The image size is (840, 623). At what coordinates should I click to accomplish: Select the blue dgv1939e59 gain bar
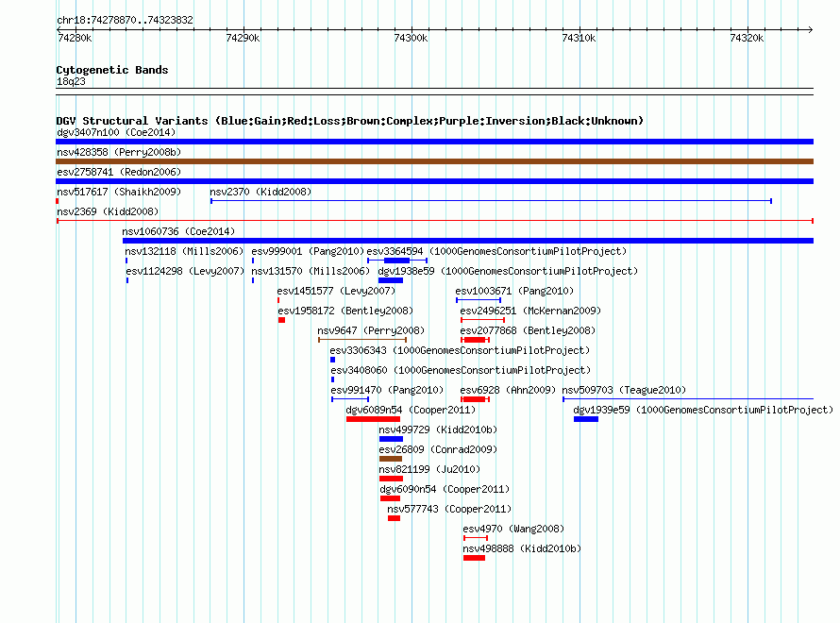(586, 419)
